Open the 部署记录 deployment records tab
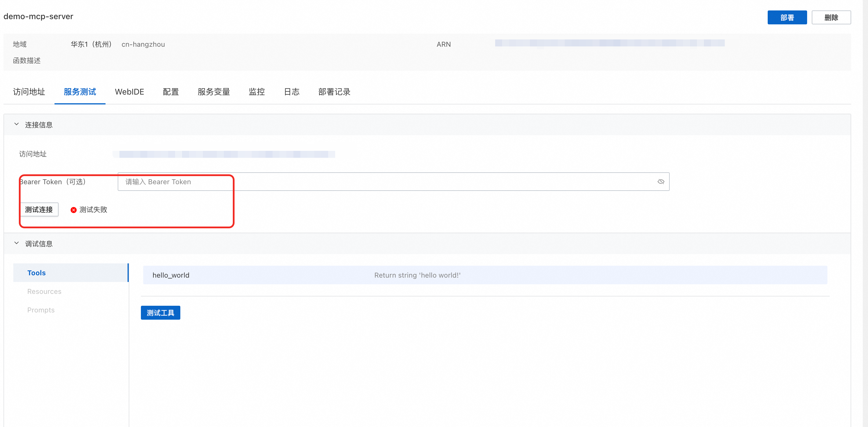This screenshot has width=868, height=427. pos(334,92)
